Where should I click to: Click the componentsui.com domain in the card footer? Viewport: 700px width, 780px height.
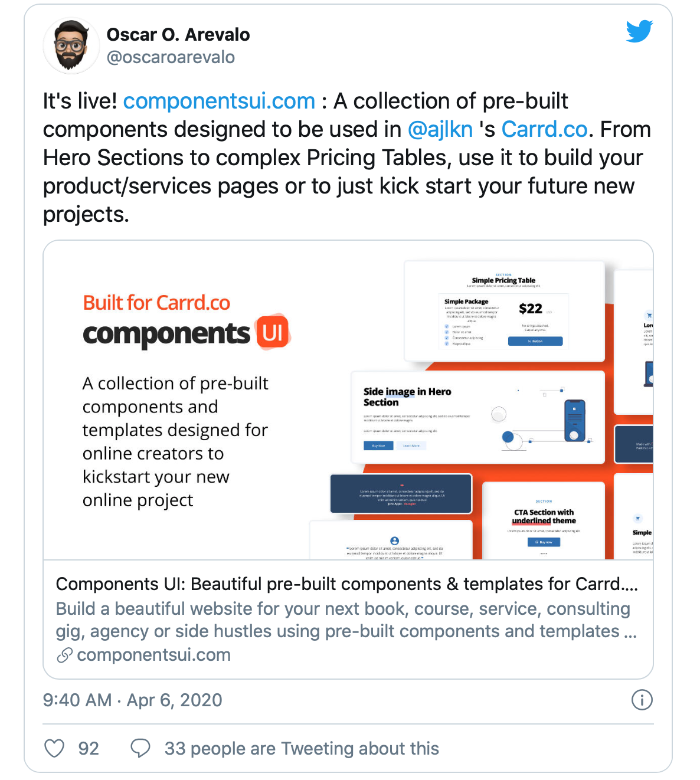coord(153,655)
